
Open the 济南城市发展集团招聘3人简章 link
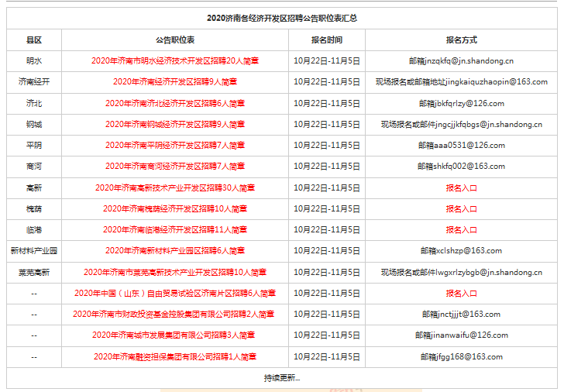[174, 335]
